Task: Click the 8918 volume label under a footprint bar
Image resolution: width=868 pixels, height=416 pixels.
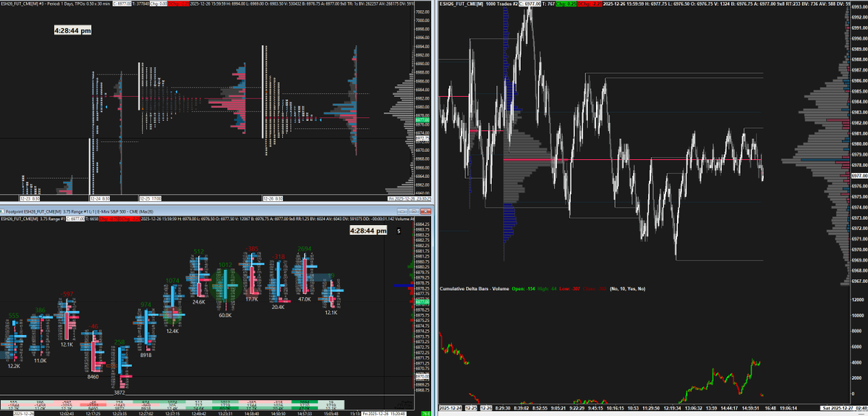Action: pos(145,355)
